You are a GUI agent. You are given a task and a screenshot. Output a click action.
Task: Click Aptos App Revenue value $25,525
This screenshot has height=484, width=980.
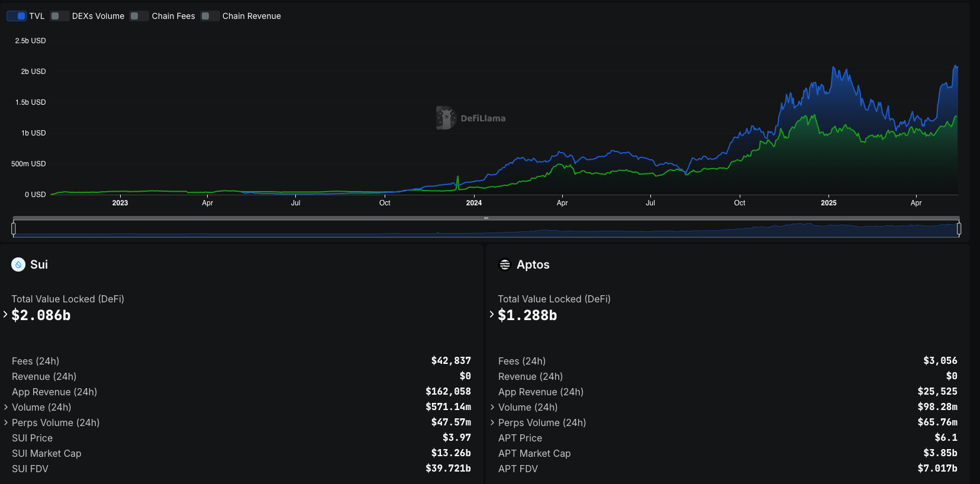click(937, 392)
